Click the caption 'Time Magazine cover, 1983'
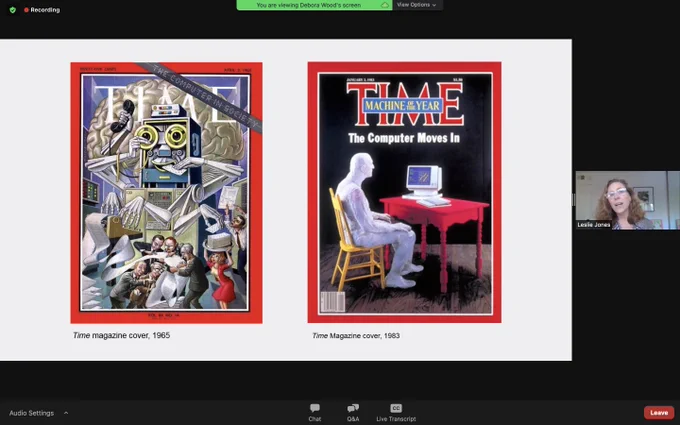This screenshot has height=425, width=680. click(x=356, y=336)
